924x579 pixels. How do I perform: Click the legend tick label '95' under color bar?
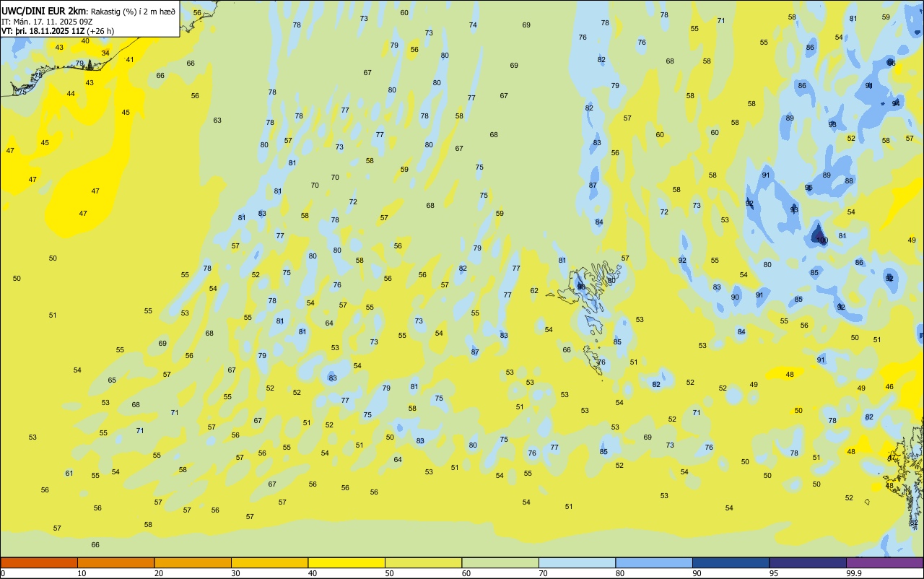pyautogui.click(x=774, y=573)
